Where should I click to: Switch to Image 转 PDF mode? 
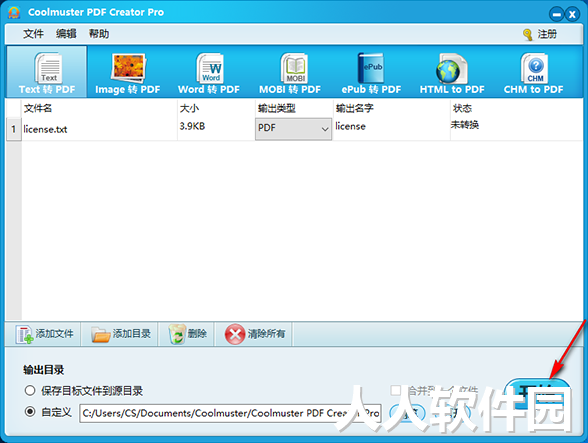point(128,72)
